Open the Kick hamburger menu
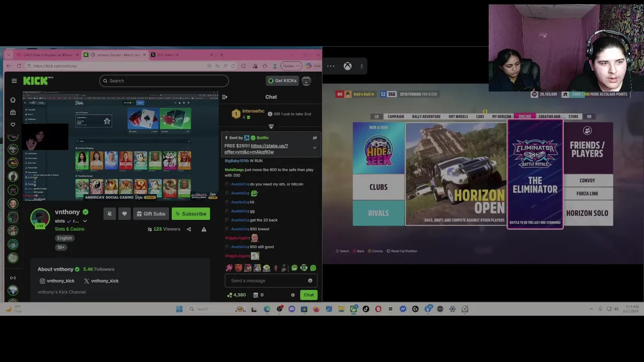This screenshot has height=362, width=644. 14,80
